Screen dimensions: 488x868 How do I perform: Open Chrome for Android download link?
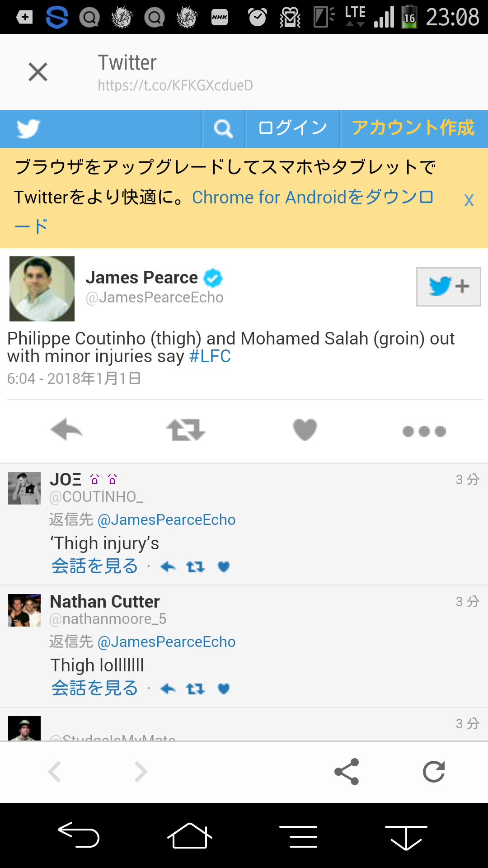tap(312, 198)
